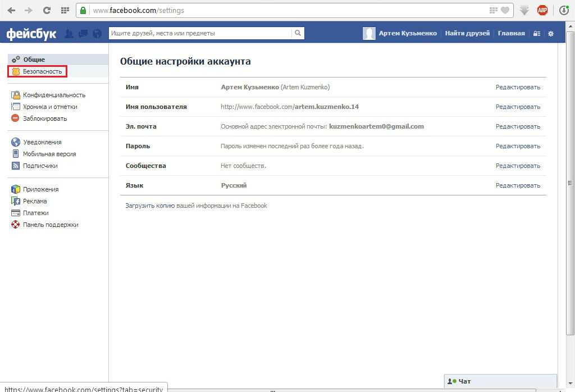Open Приложения settings

point(40,189)
